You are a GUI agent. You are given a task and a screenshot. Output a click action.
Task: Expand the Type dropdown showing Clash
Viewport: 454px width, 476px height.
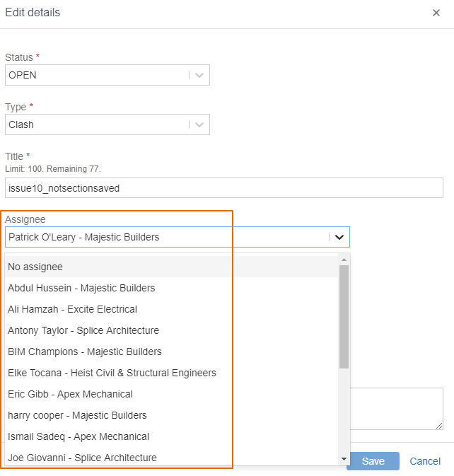tap(107, 124)
